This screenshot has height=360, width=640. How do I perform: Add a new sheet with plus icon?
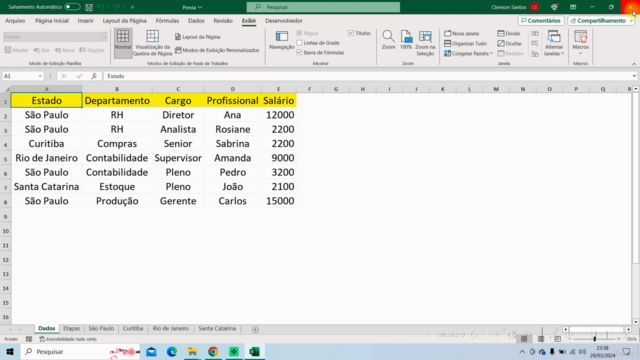click(255, 329)
